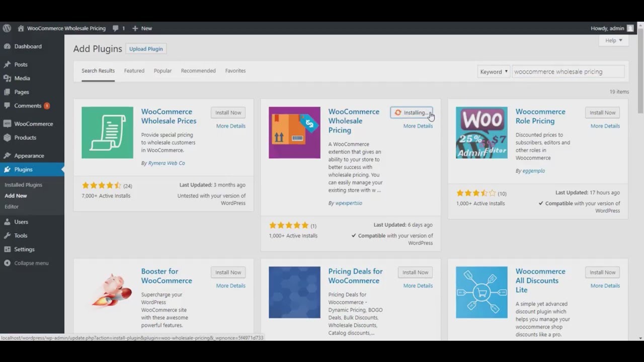644x362 pixels.
Task: Install Booster for WooCommerce now
Action: click(x=228, y=273)
